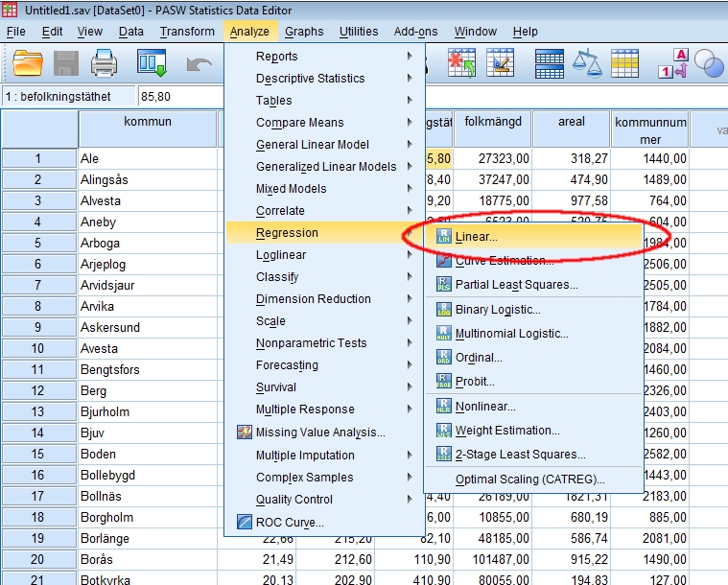728x585 pixels.
Task: Expand the Compare Means submenu
Action: pyautogui.click(x=299, y=123)
